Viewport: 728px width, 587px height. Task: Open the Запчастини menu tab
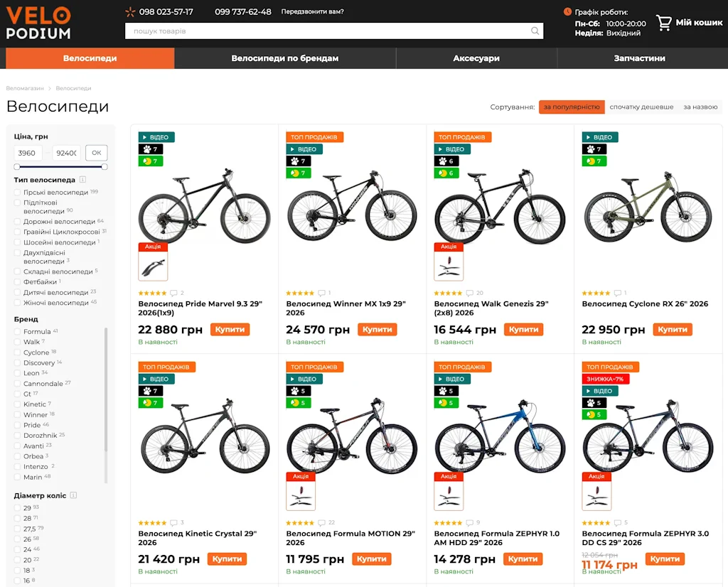point(640,58)
